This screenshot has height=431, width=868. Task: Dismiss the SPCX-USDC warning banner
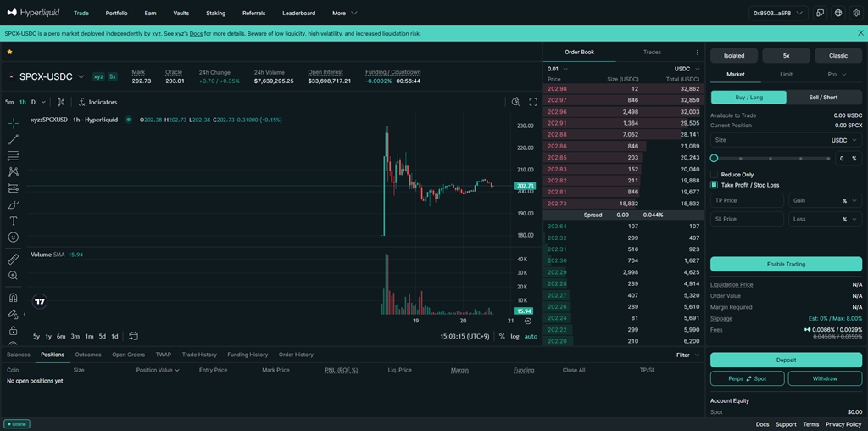pyautogui.click(x=860, y=33)
